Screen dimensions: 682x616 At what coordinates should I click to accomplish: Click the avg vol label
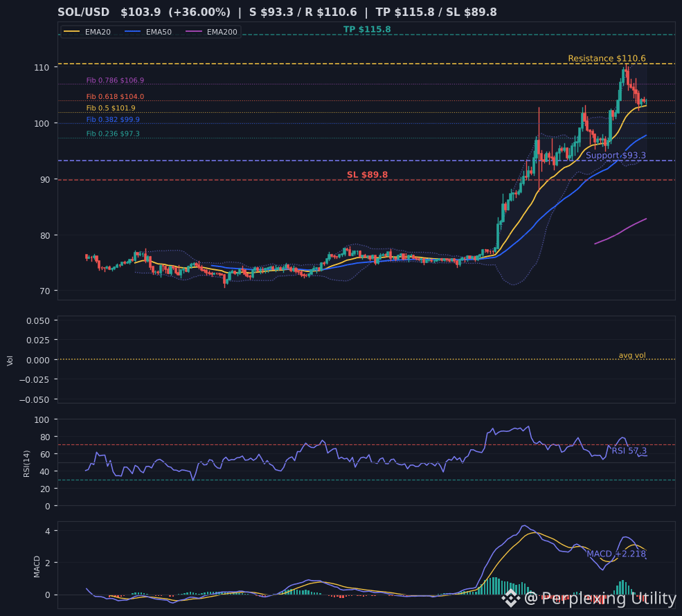(632, 355)
